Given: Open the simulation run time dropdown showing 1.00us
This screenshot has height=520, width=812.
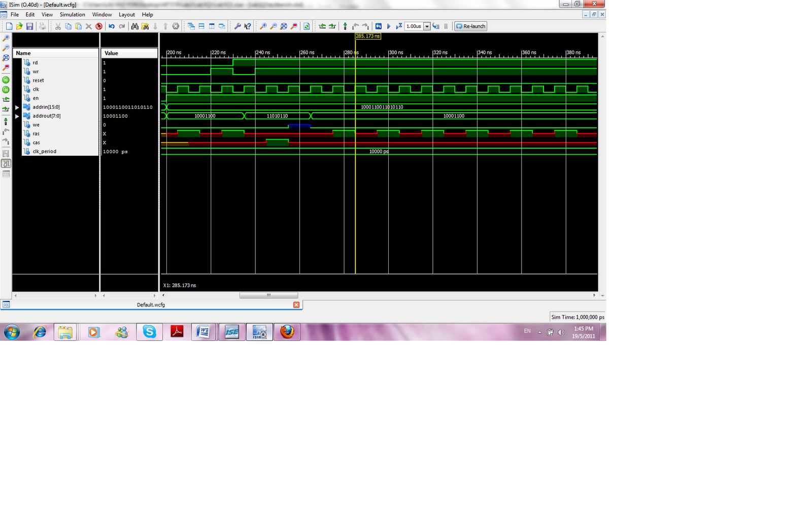Looking at the screenshot, I should 427,26.
